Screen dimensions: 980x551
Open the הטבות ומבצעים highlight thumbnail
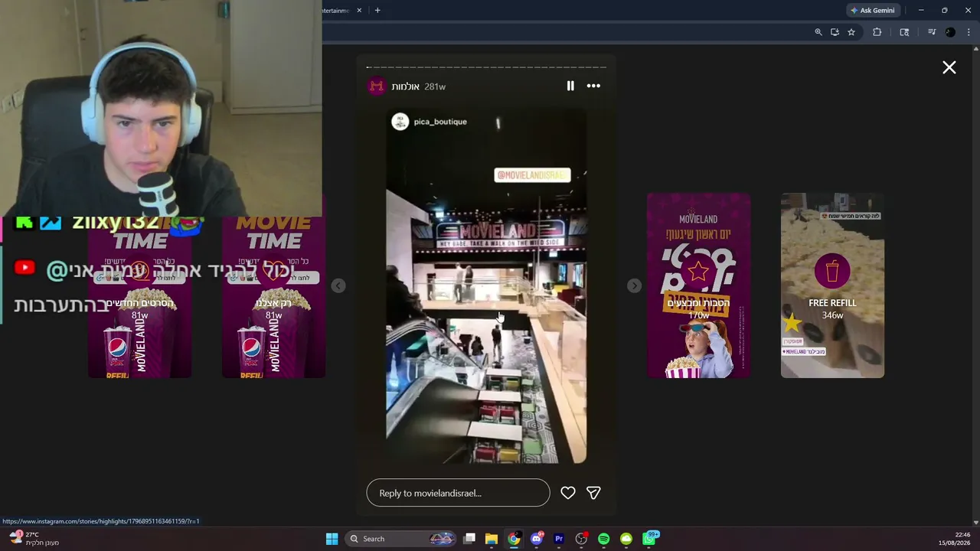coord(698,285)
